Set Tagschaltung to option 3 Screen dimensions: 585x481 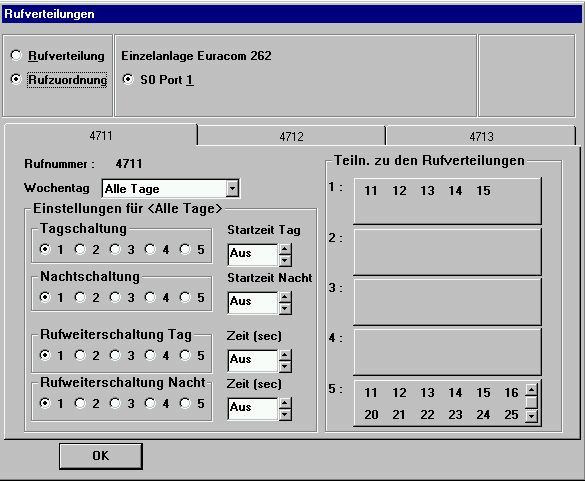pos(115,249)
